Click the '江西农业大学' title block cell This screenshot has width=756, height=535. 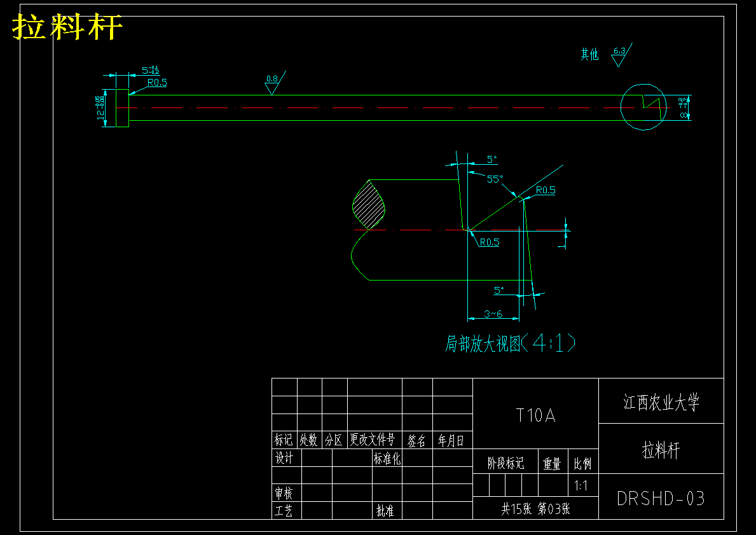661,402
